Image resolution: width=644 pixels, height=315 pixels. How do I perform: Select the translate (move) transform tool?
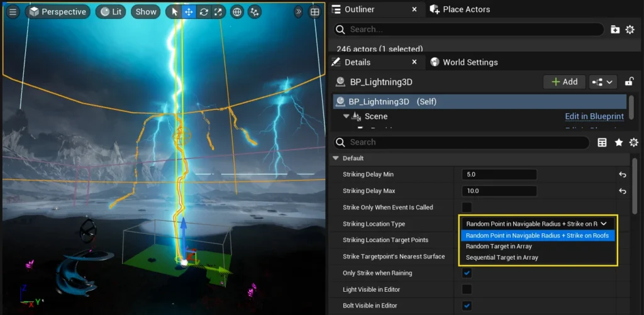189,12
